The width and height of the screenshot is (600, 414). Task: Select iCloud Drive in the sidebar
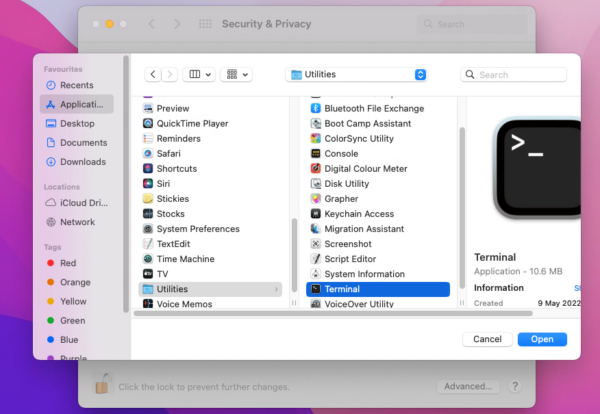click(x=77, y=202)
